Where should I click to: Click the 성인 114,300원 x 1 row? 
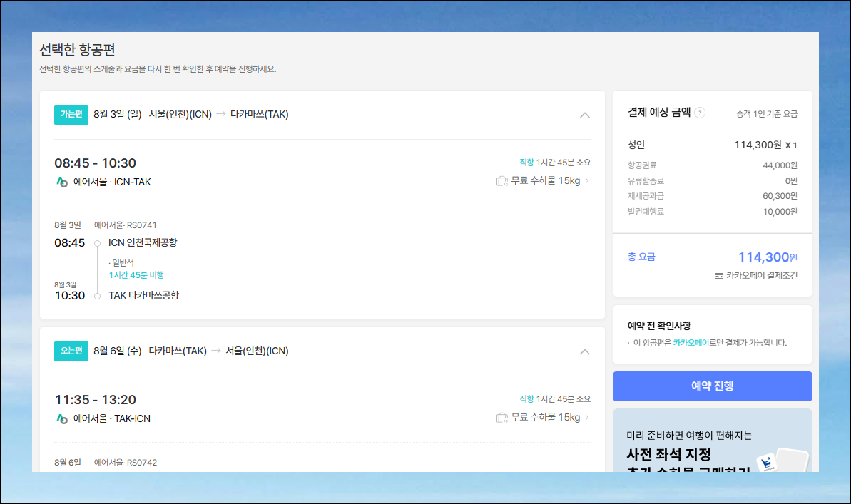pos(712,145)
